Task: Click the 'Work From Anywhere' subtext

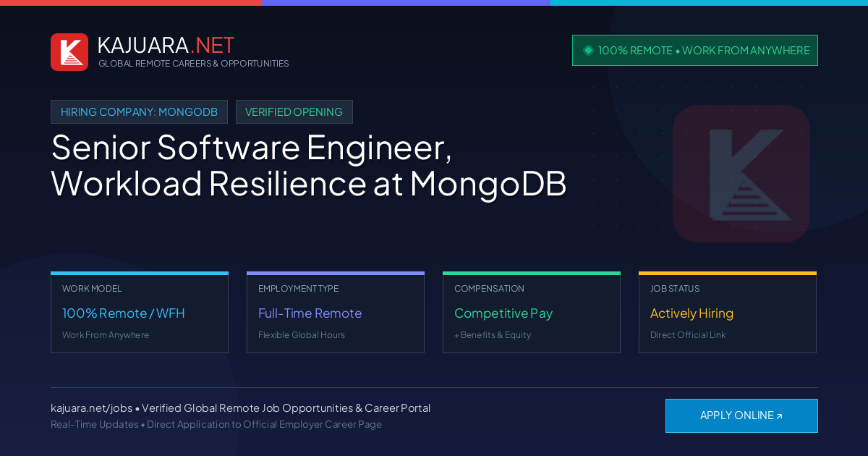Action: click(106, 335)
